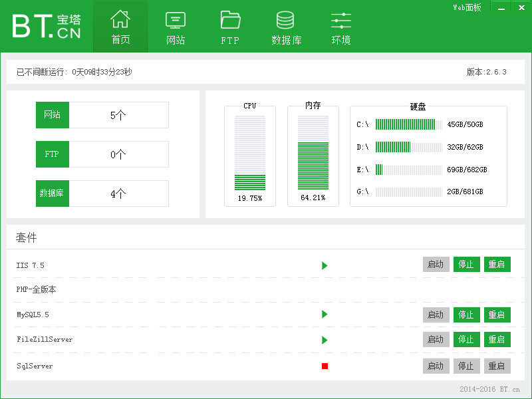
Task: Open the Web面板 link
Action: pyautogui.click(x=467, y=7)
